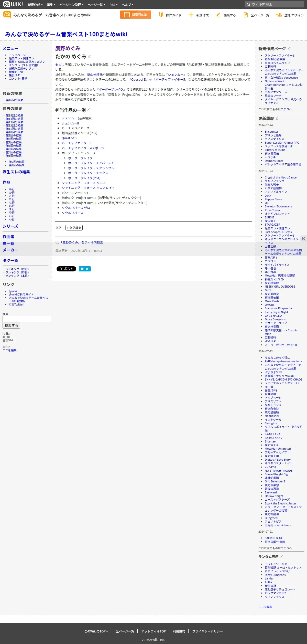Click edit pencil next to 担当作品の一例 heading

[89, 110]
